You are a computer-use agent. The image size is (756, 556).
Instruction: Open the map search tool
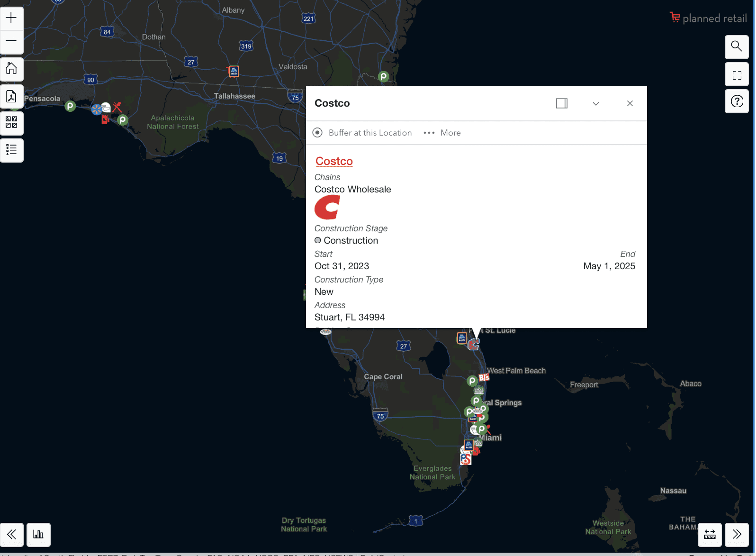737,46
